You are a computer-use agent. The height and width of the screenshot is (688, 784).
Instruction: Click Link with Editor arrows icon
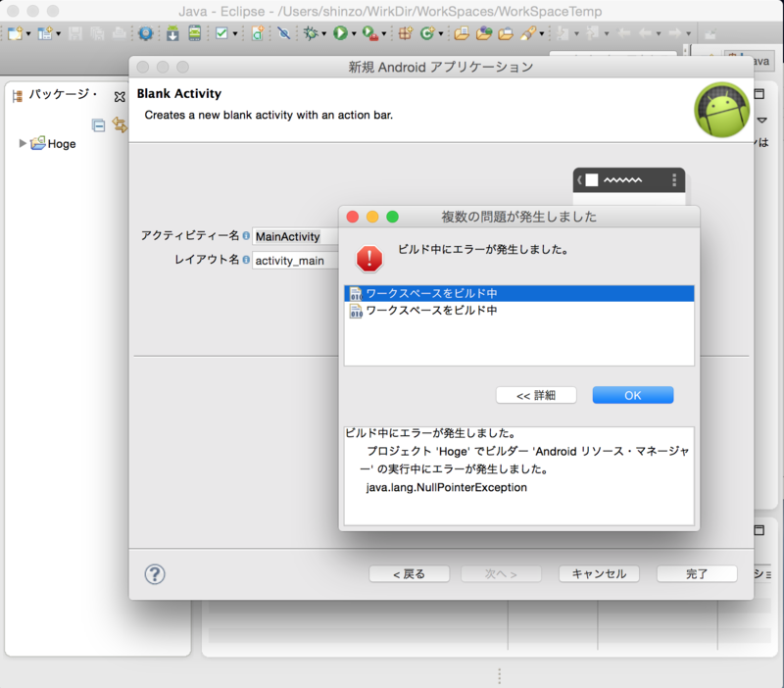coord(120,124)
